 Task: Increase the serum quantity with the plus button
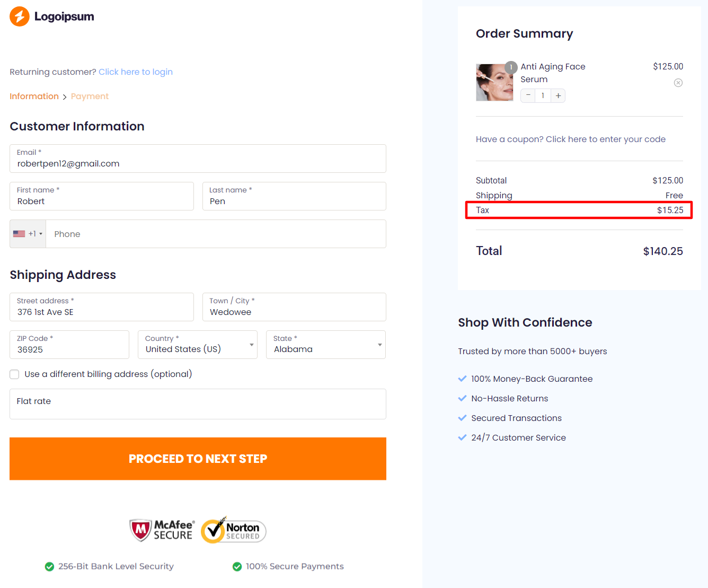point(557,95)
